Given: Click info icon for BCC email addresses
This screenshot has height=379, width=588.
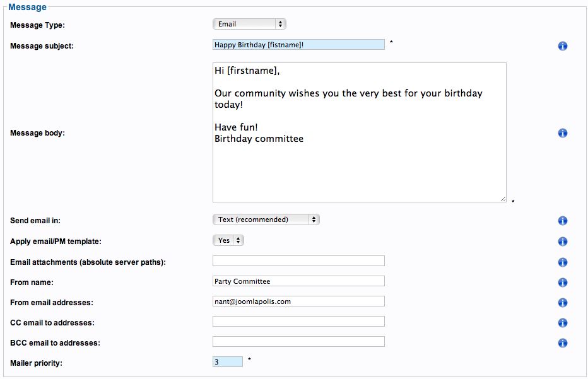Looking at the screenshot, I should pos(563,343).
